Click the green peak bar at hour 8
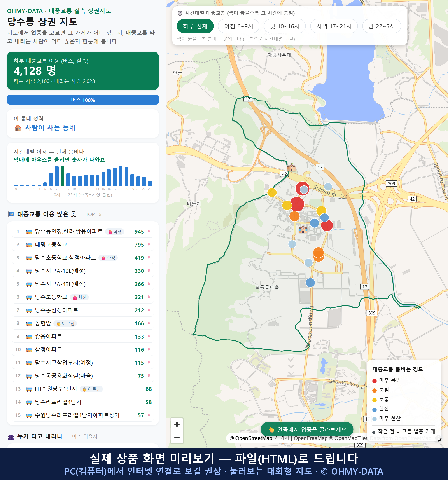The width and height of the screenshot is (448, 480). tap(63, 176)
